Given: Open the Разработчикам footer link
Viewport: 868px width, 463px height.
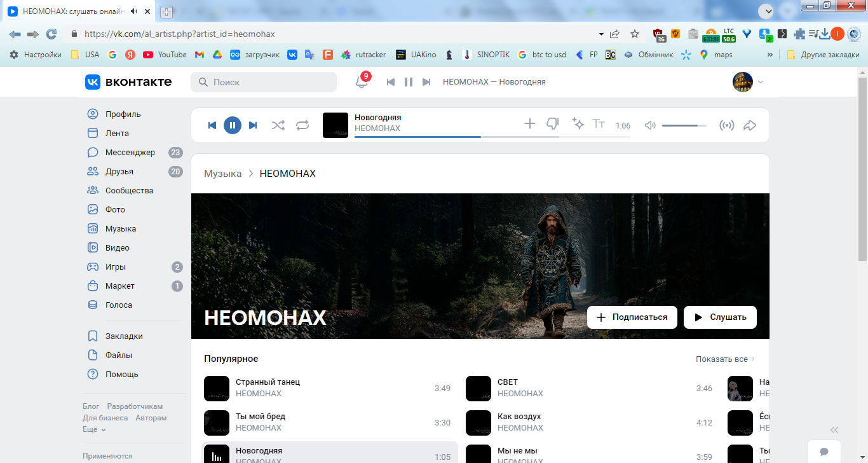Looking at the screenshot, I should click(135, 406).
